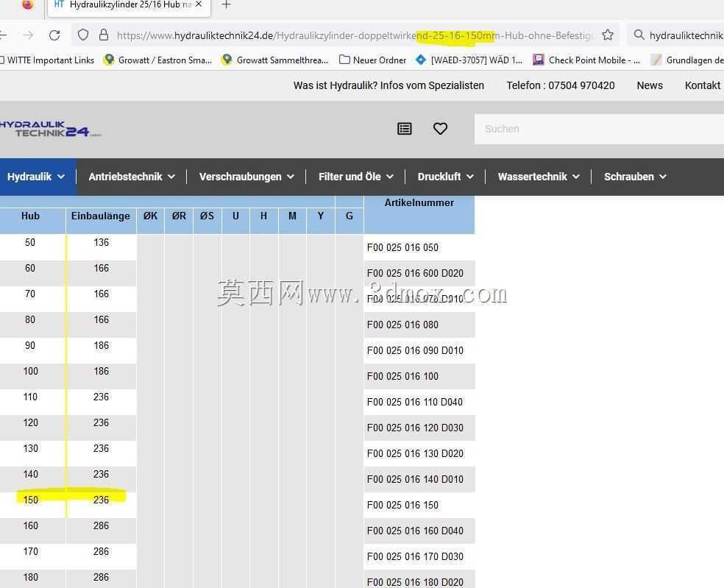Click article number F00 025 016 600 D020
724x588 pixels.
pyautogui.click(x=415, y=274)
